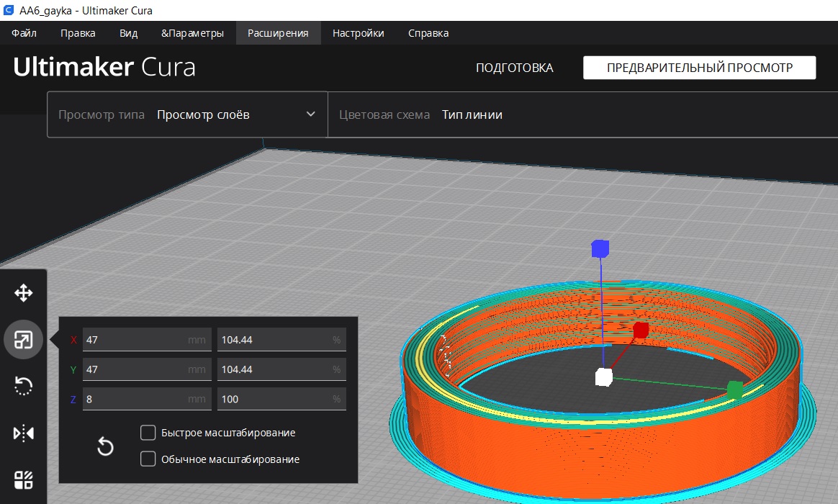Click the green Y-axis scale handle
This screenshot has height=504, width=838.
tap(735, 390)
